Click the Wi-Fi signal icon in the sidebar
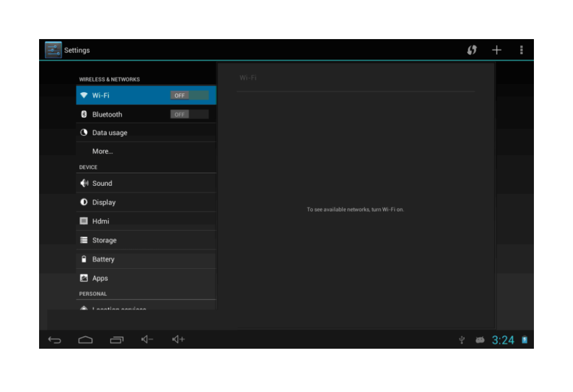The height and width of the screenshot is (392, 573). (84, 96)
